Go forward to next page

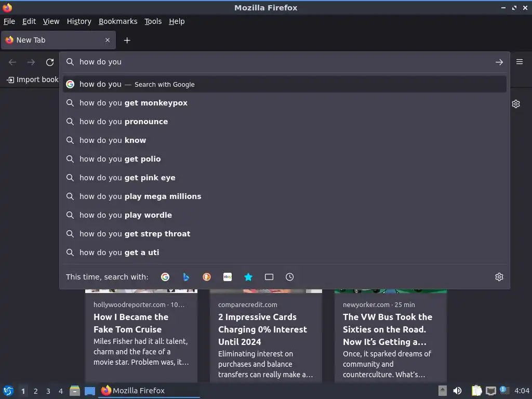click(31, 62)
